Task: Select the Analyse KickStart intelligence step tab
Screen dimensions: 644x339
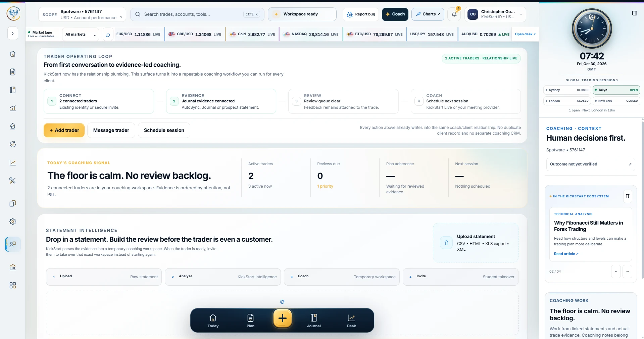Action: [223, 277]
